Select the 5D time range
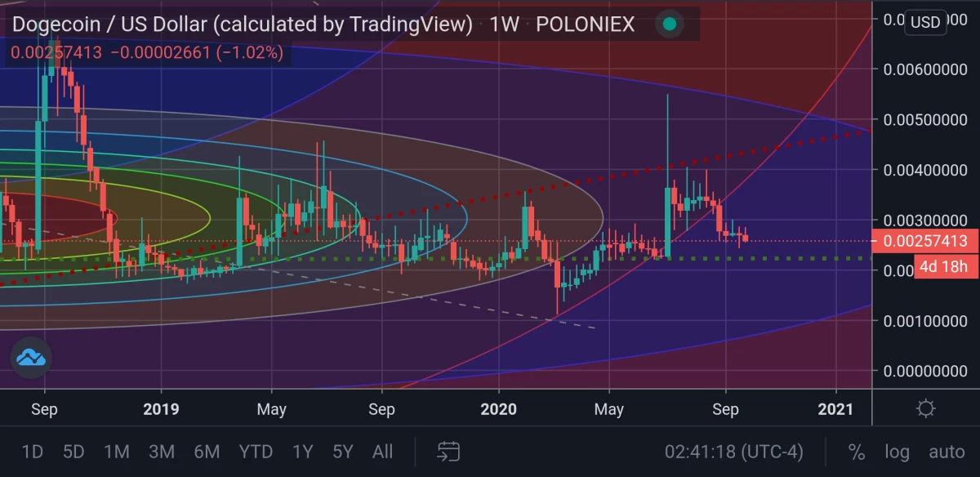Screen dimensions: 980x477 (74, 451)
